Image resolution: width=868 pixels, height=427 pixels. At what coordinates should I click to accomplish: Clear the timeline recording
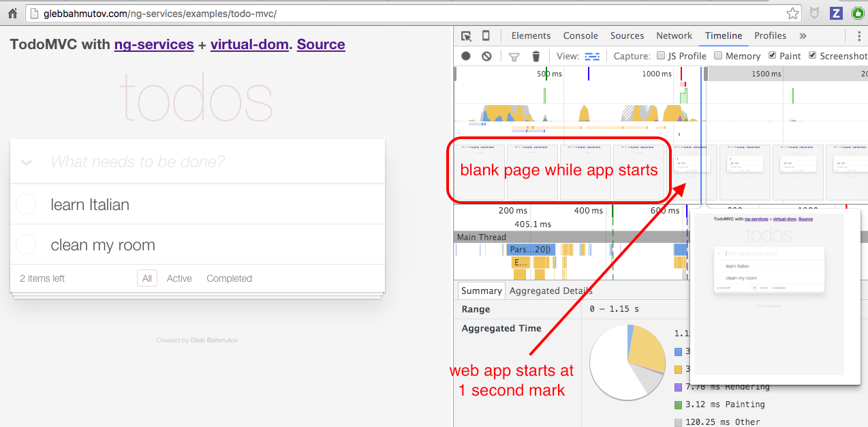(486, 56)
